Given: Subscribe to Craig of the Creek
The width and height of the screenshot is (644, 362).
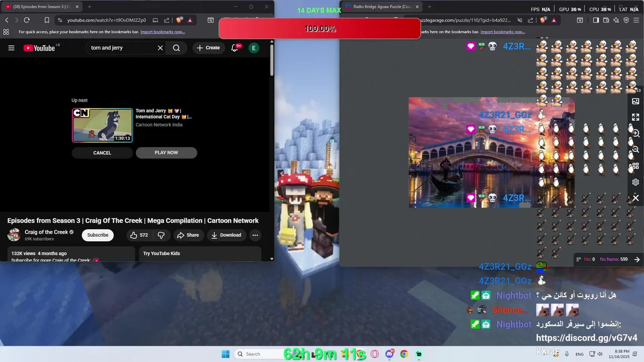Looking at the screenshot, I should [x=98, y=235].
